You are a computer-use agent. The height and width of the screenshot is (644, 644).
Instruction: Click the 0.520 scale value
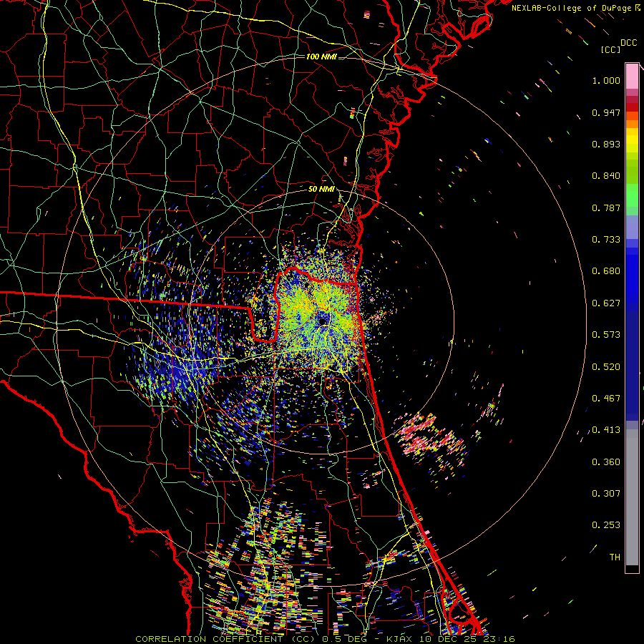coord(606,367)
